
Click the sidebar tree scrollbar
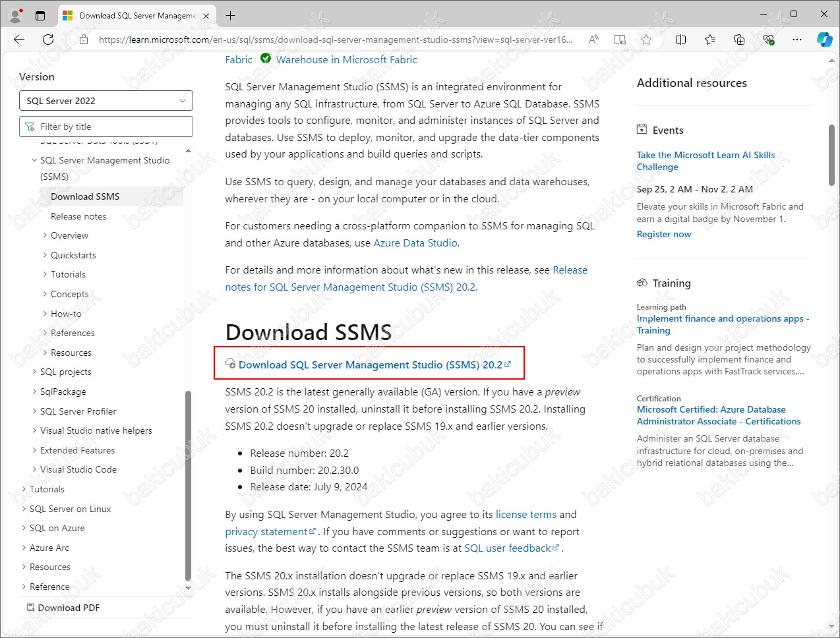point(188,484)
